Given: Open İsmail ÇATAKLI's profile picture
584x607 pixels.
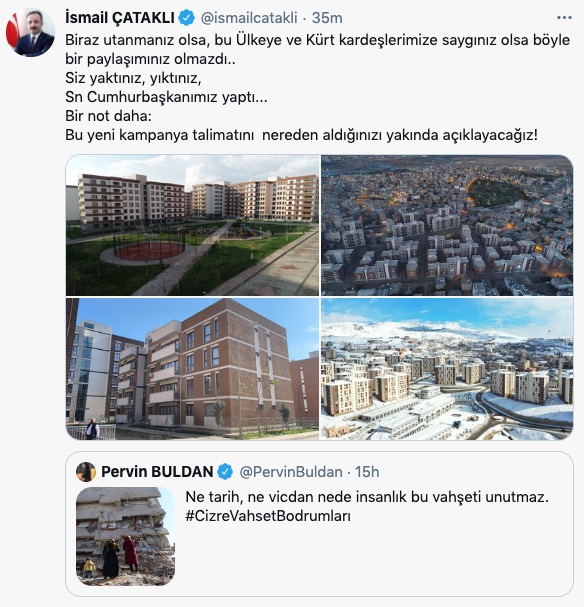Looking at the screenshot, I should pyautogui.click(x=30, y=33).
